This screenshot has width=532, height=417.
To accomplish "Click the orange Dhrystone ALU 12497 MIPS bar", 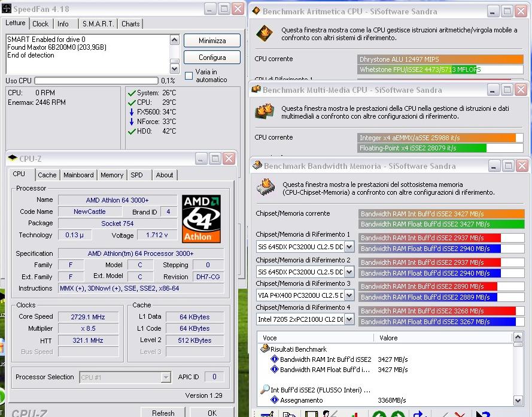I will [440, 59].
